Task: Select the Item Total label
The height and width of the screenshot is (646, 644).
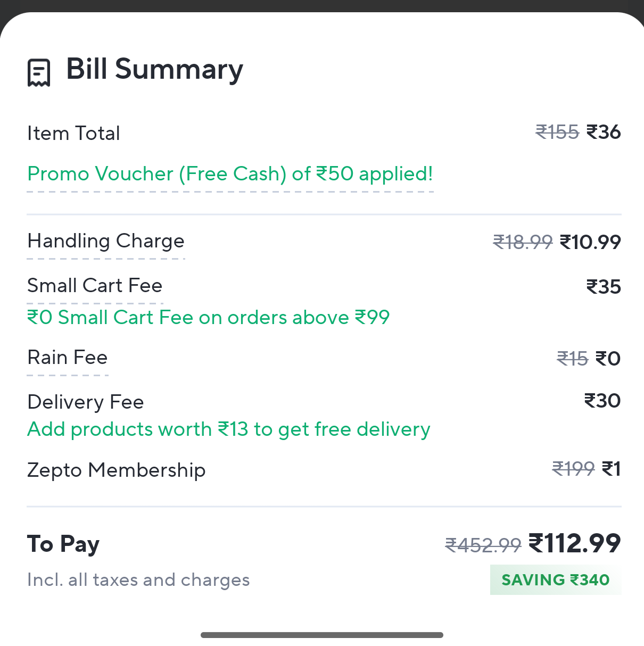Action: tap(73, 133)
